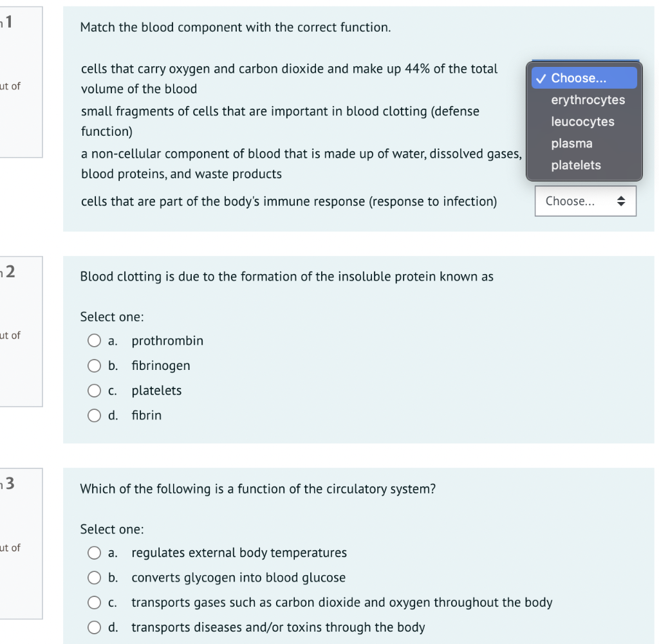Choose leucocytes in the blood component list
The image size is (659, 644).
click(582, 121)
